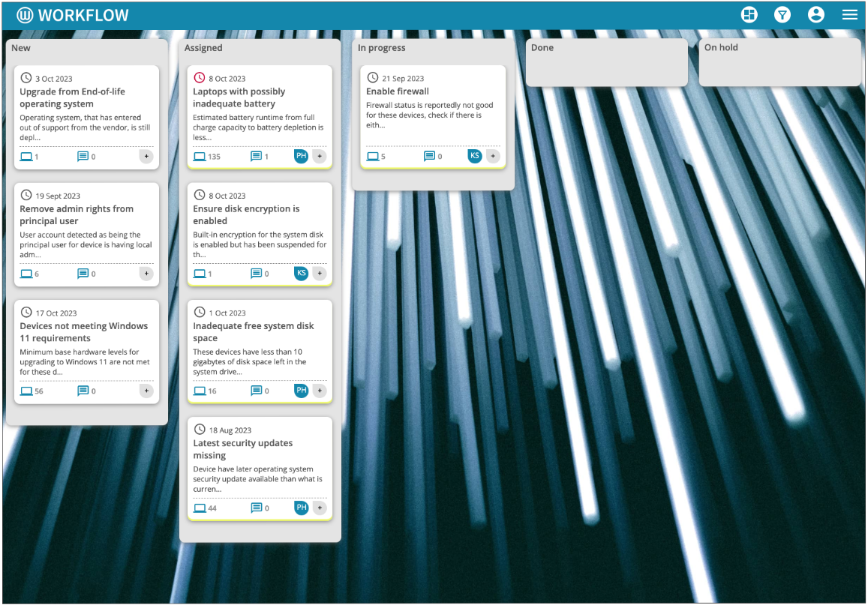Click the devices icon on Latest security updates missing card
868x605 pixels.
click(x=199, y=508)
